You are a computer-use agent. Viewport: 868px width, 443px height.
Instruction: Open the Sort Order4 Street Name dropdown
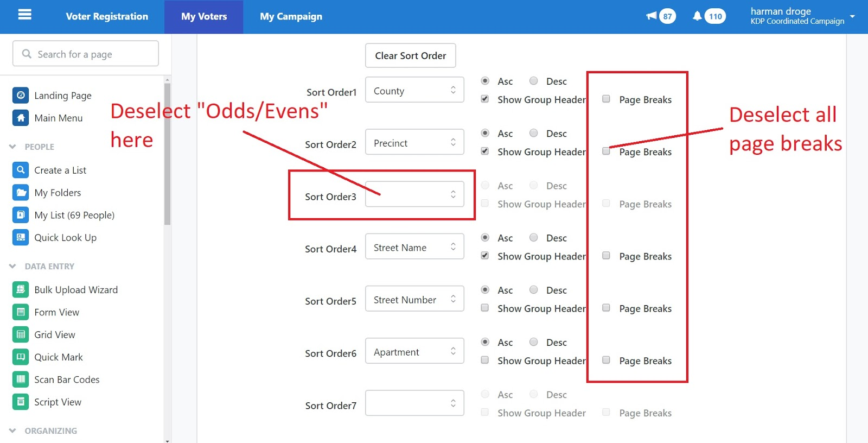414,246
